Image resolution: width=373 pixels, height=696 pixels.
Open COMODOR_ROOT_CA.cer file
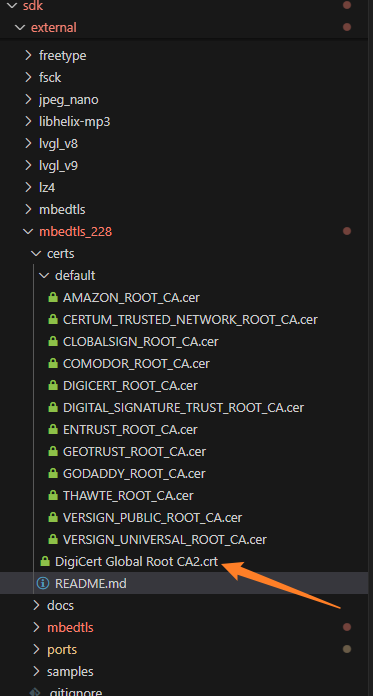pyautogui.click(x=136, y=364)
